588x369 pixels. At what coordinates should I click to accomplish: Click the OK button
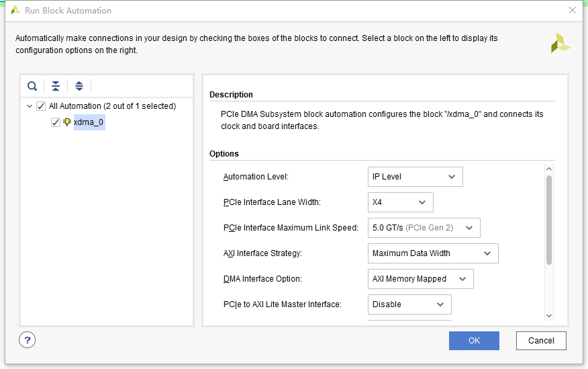[x=474, y=341]
